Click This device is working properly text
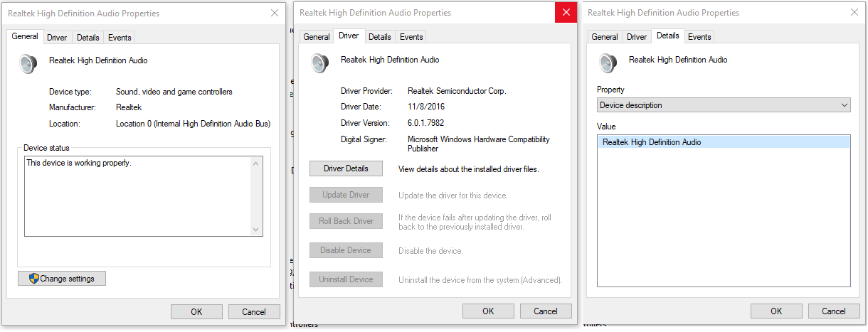Image resolution: width=868 pixels, height=332 pixels. 79,163
